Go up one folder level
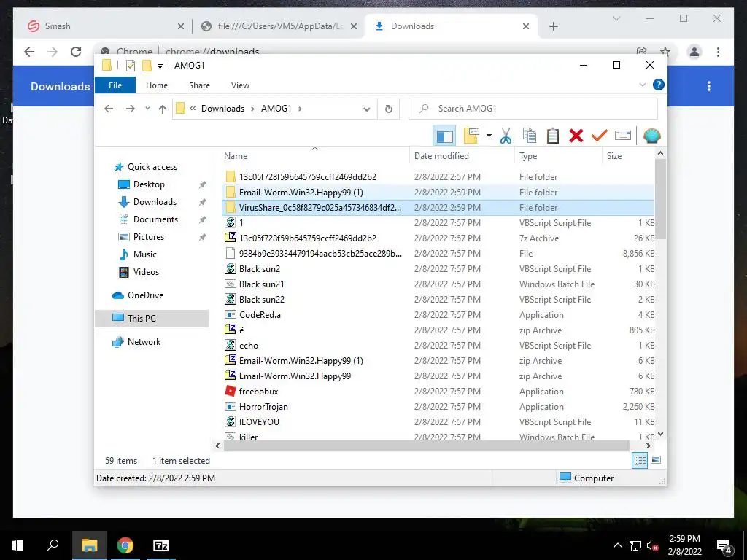 point(163,109)
